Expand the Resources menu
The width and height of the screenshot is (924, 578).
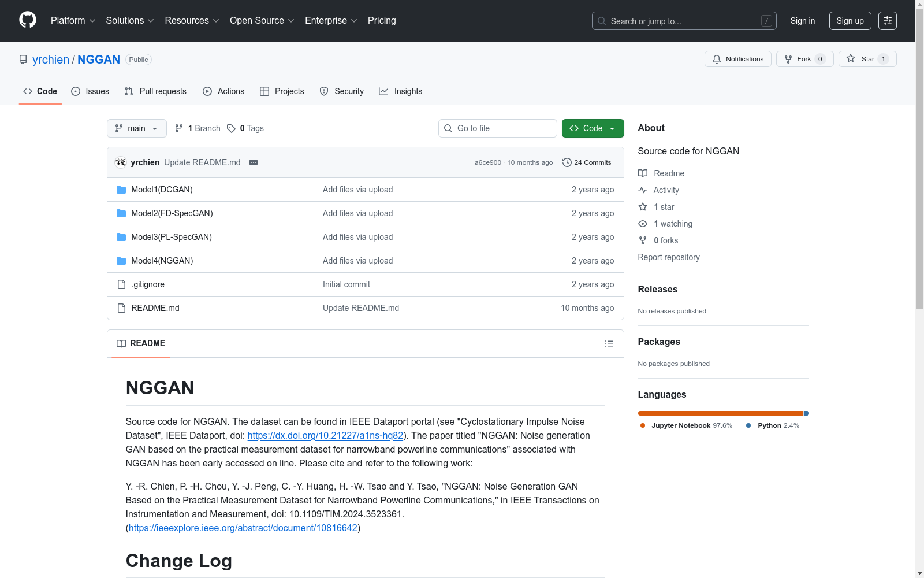(192, 20)
